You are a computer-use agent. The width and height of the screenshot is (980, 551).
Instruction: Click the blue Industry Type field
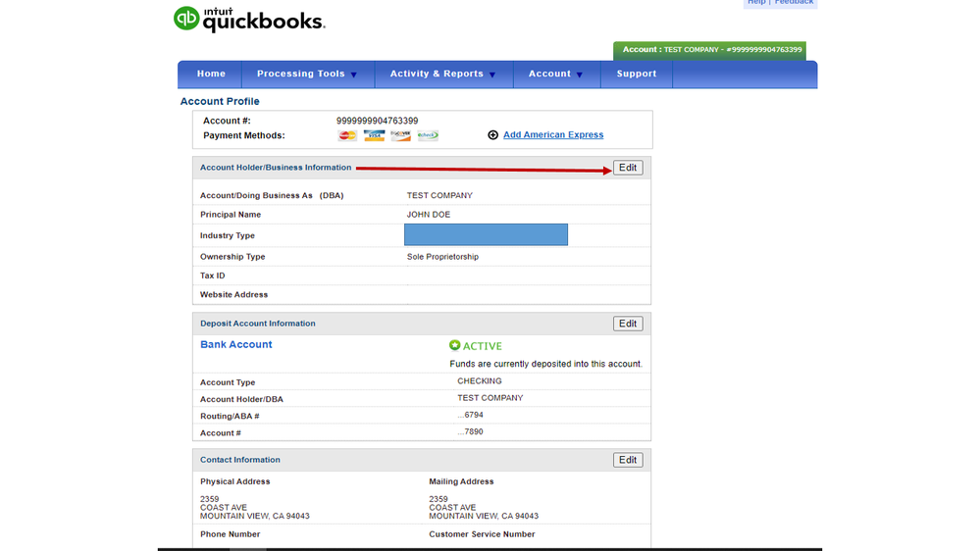(486, 235)
